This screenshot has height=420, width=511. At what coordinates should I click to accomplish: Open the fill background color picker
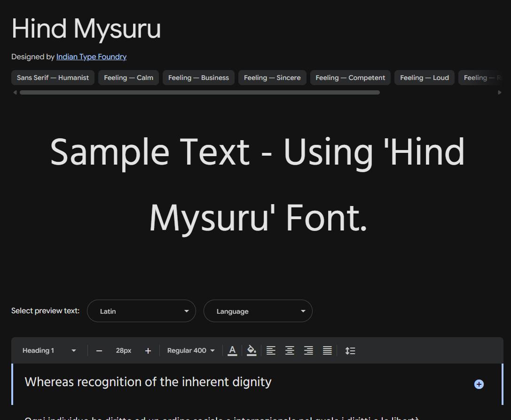(x=252, y=351)
